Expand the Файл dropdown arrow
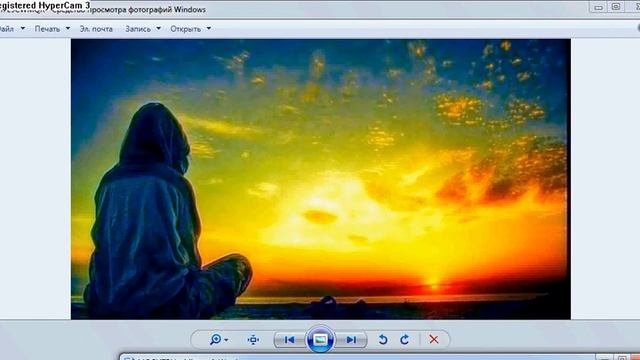640x360 pixels. [23, 29]
